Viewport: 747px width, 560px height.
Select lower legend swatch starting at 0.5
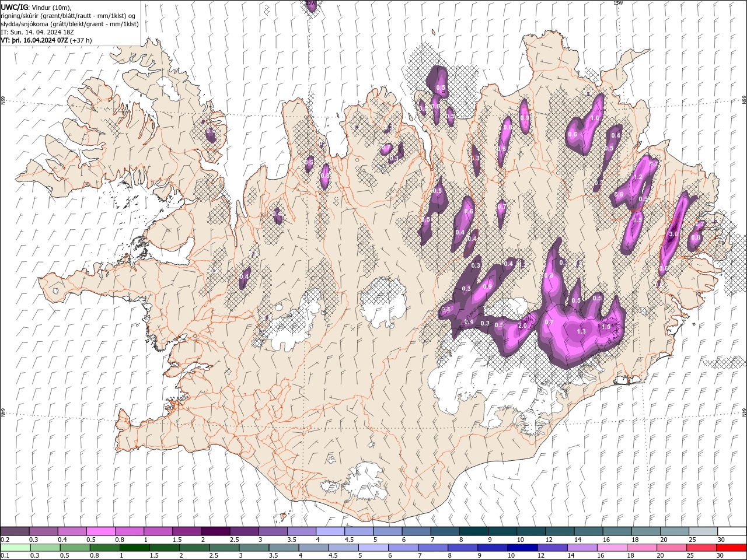[75, 548]
